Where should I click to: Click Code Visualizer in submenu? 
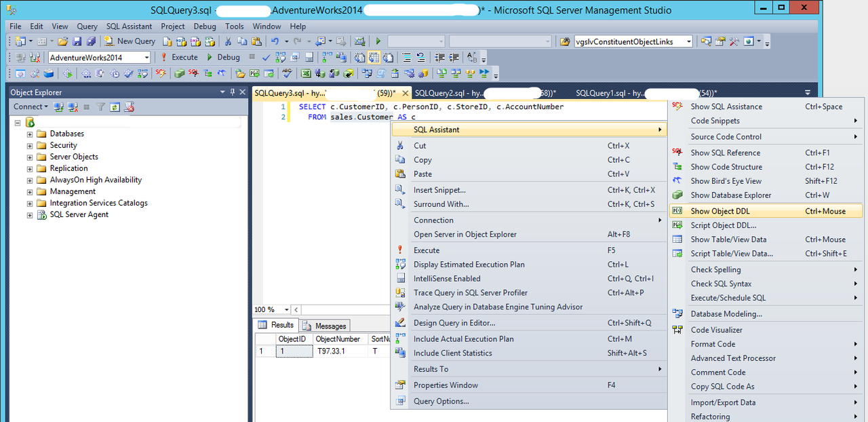[766, 330]
